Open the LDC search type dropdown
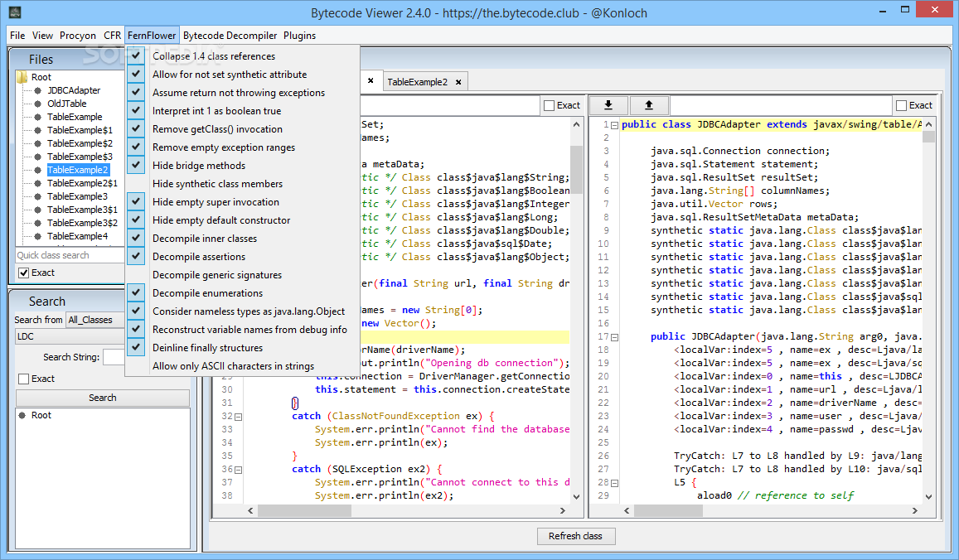This screenshot has height=560, width=959. [x=70, y=336]
